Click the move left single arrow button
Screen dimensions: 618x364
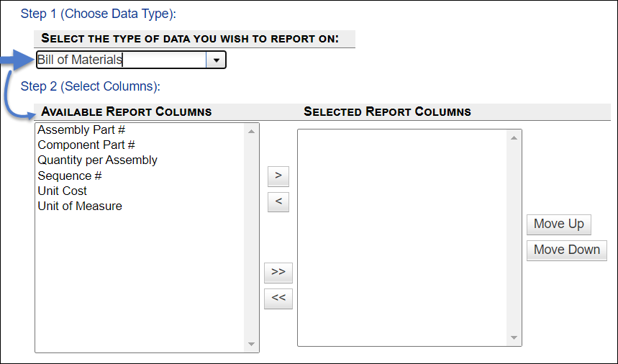278,202
